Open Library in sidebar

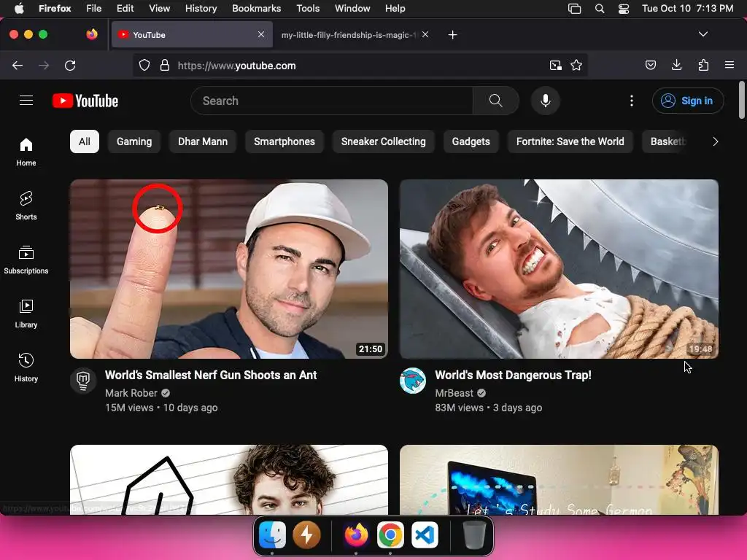[x=26, y=314]
